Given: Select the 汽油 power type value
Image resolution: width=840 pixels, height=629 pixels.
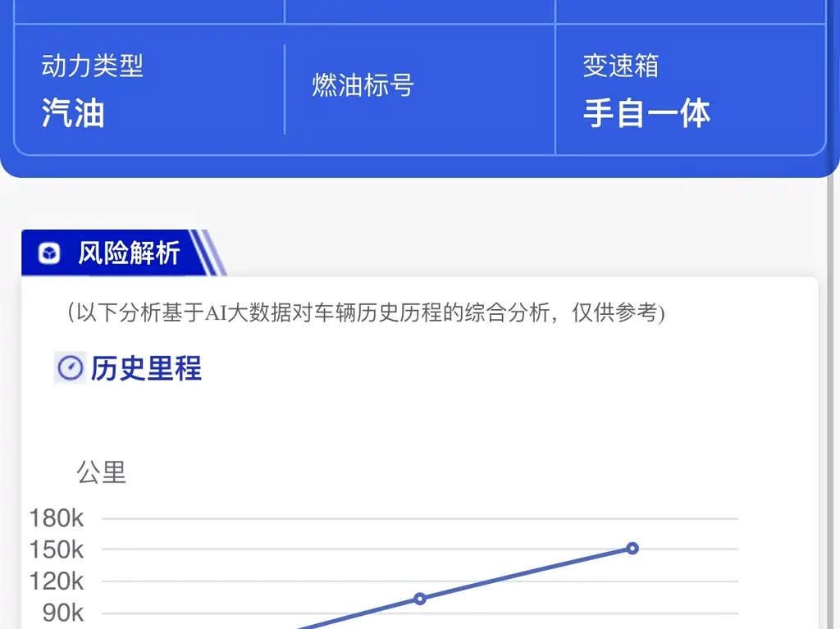Looking at the screenshot, I should tap(73, 112).
